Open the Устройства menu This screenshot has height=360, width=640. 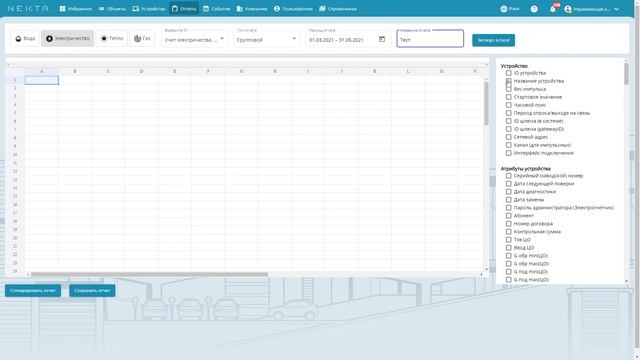(149, 9)
